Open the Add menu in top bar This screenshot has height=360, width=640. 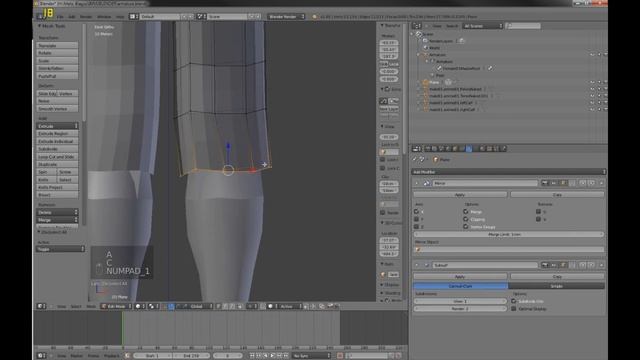click(x=72, y=17)
